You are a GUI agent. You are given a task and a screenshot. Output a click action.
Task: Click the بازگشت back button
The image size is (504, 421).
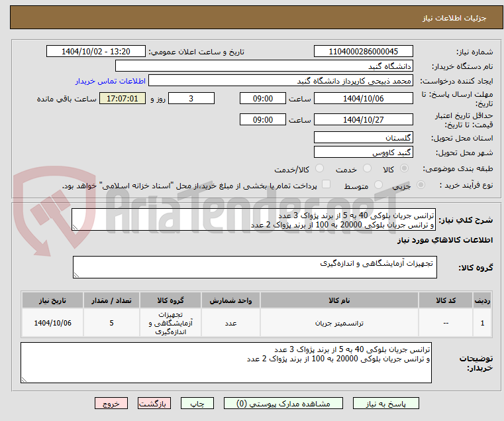pos(154,403)
